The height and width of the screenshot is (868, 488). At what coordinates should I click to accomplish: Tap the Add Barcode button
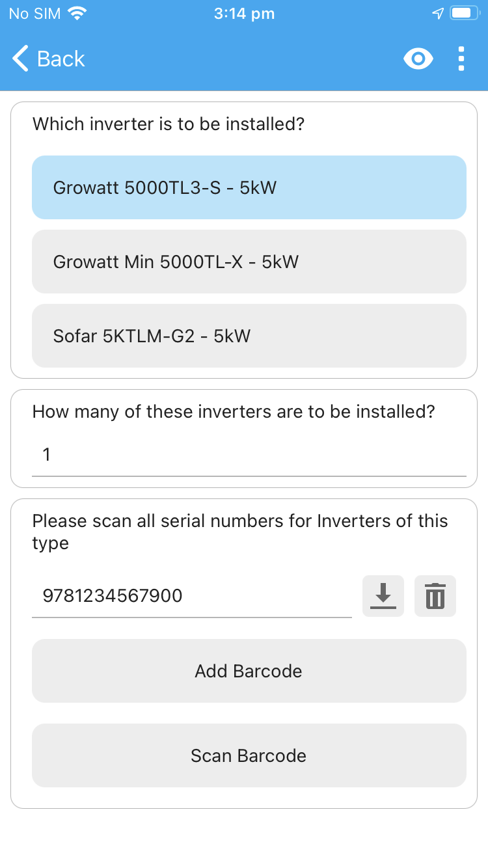[249, 671]
